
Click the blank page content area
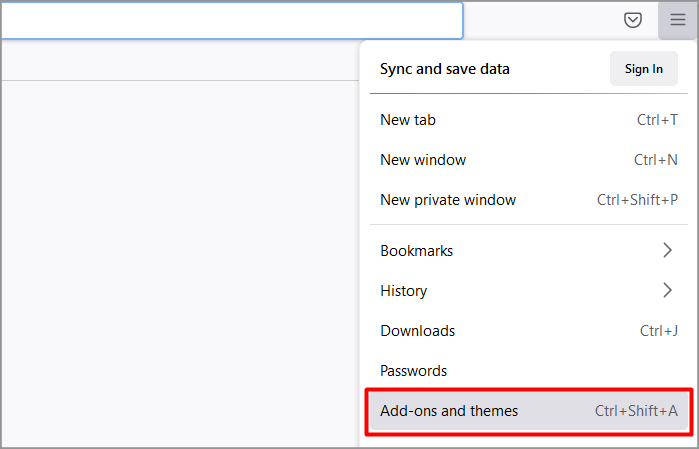tap(180, 260)
